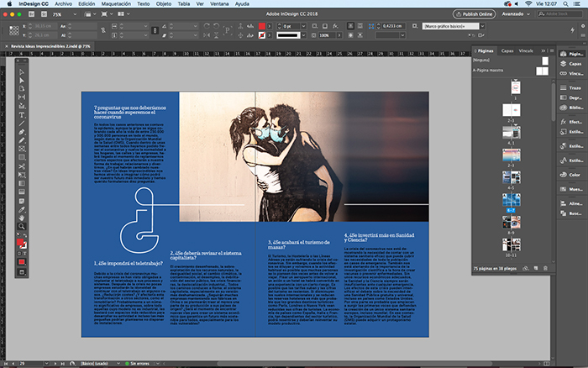
Task: Open the Maquetación menu
Action: [x=116, y=3]
